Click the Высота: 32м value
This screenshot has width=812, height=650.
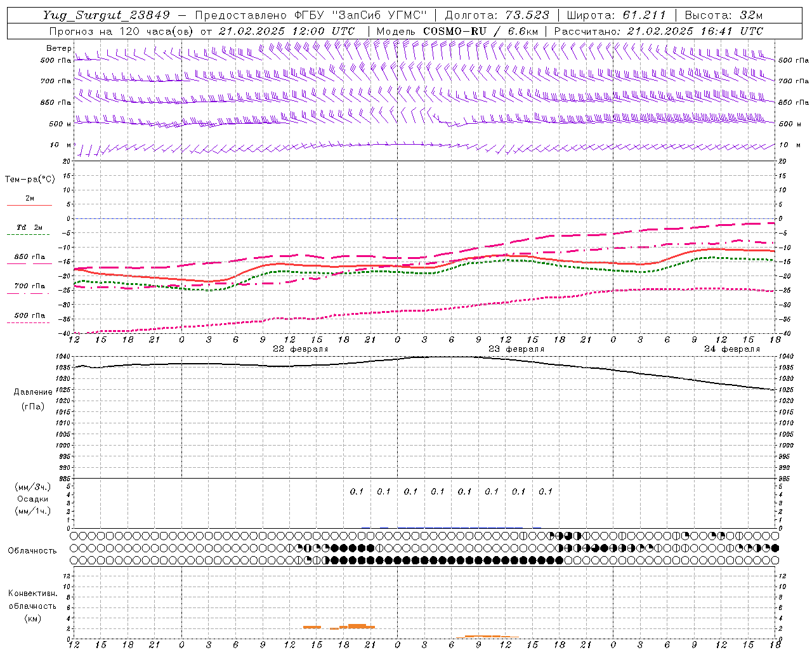[723, 15]
